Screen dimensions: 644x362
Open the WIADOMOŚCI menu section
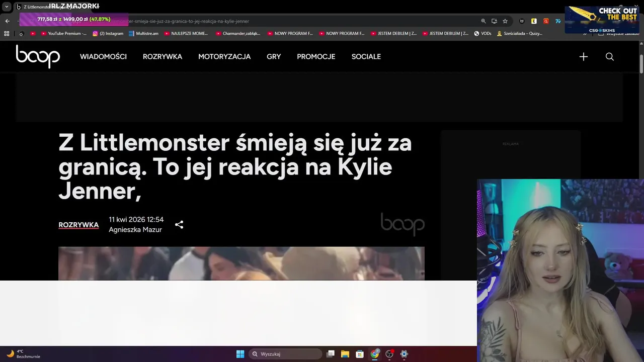pos(103,57)
